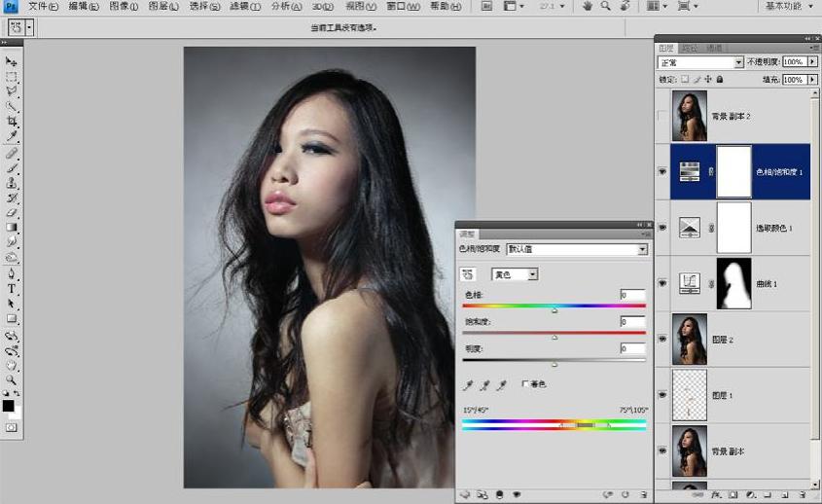Select the Zoom tool in toolbox
Image resolution: width=822 pixels, height=504 pixels.
click(x=11, y=379)
